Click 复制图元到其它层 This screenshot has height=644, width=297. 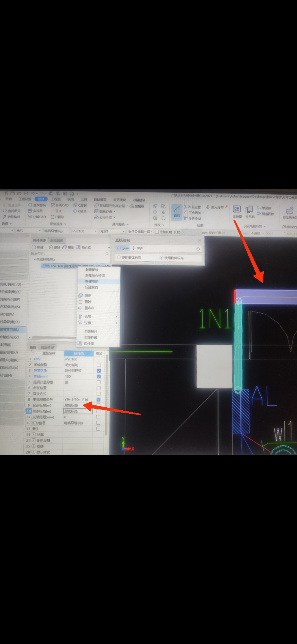coord(110,206)
